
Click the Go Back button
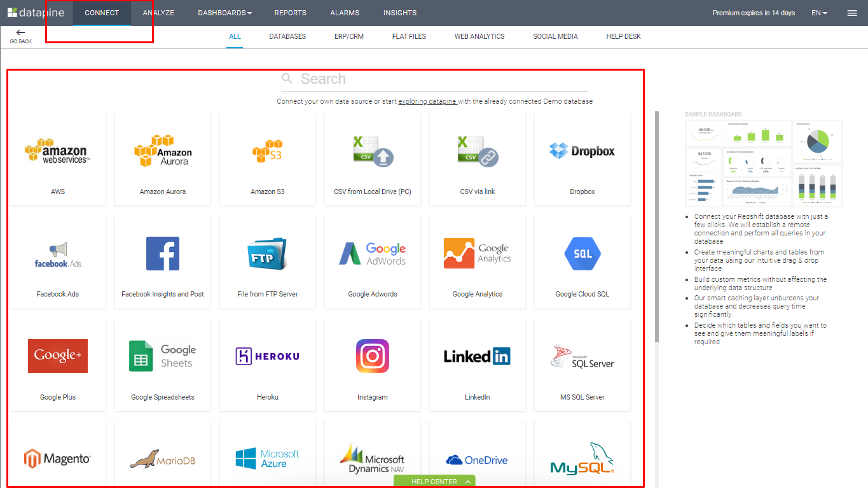[20, 36]
